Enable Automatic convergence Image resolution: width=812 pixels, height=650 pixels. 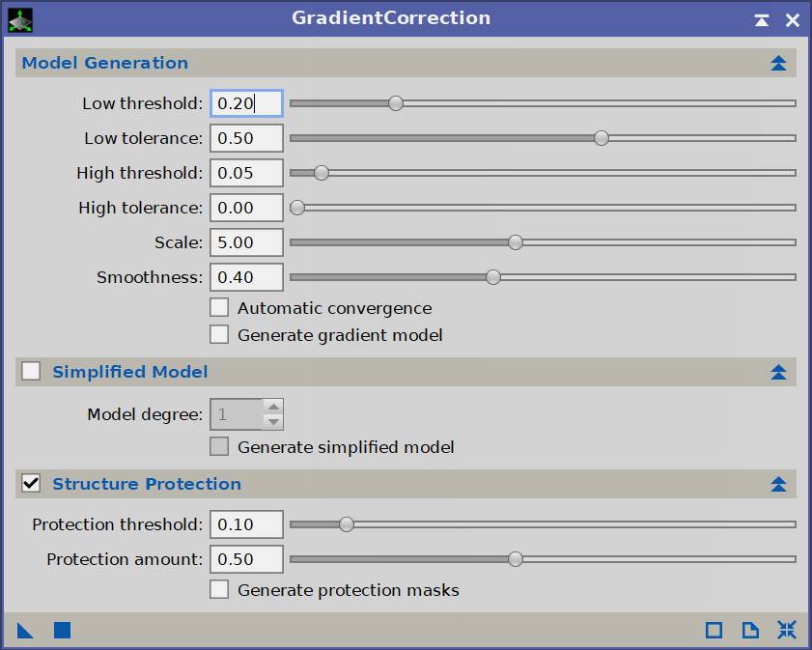tap(219, 307)
